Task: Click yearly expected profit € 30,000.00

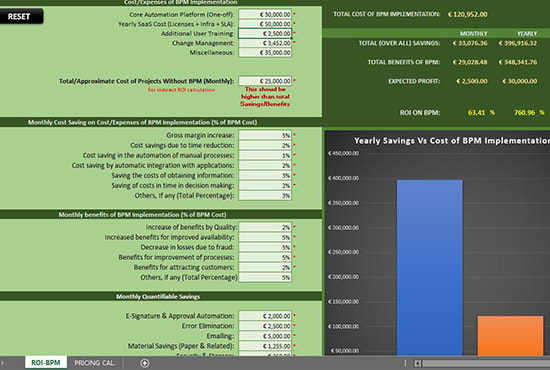Action: coord(519,81)
